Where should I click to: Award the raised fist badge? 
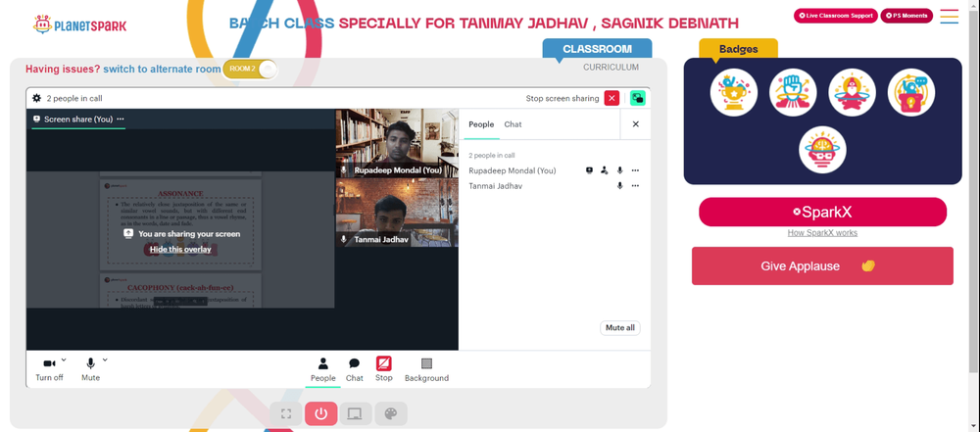pyautogui.click(x=793, y=92)
